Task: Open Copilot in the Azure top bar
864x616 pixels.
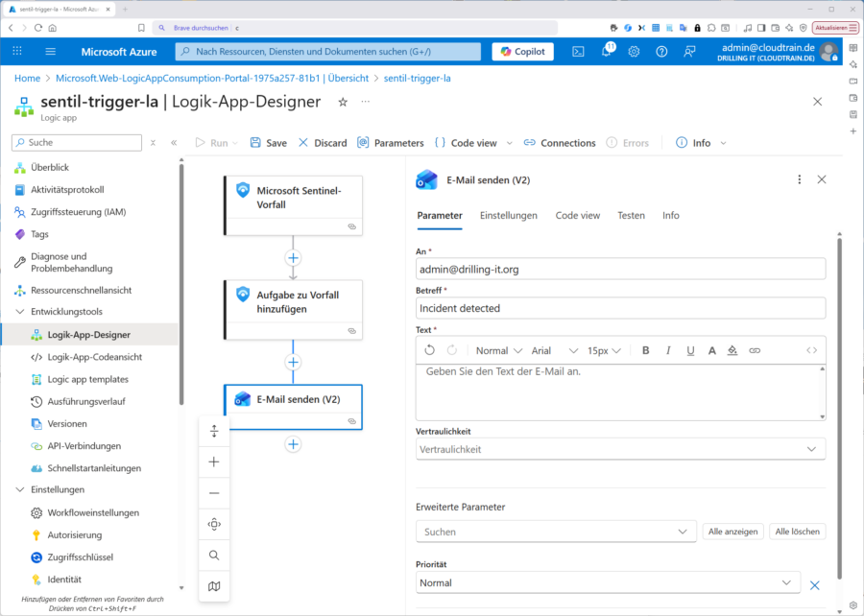Action: (521, 51)
